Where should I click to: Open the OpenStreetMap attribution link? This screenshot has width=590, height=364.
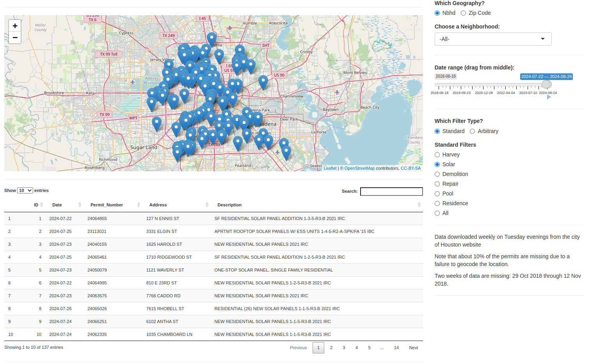point(359,168)
